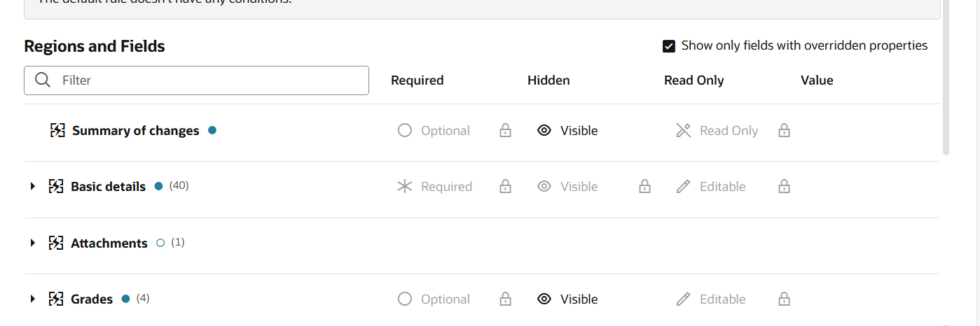This screenshot has width=980, height=326.
Task: Click Summary of changes Read Only option
Action: (x=717, y=130)
